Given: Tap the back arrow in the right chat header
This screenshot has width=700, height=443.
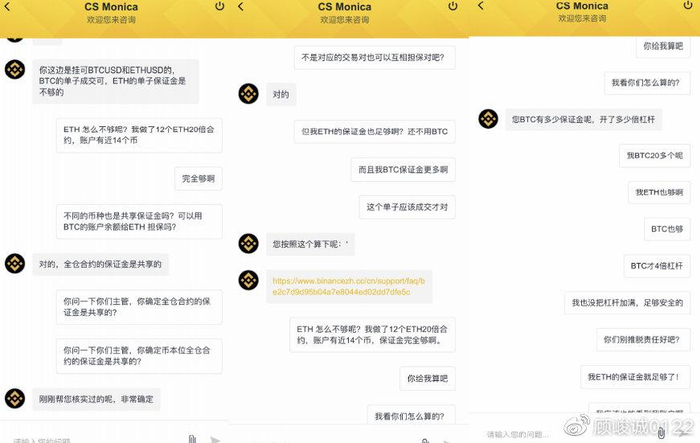Looking at the screenshot, I should [481, 5].
